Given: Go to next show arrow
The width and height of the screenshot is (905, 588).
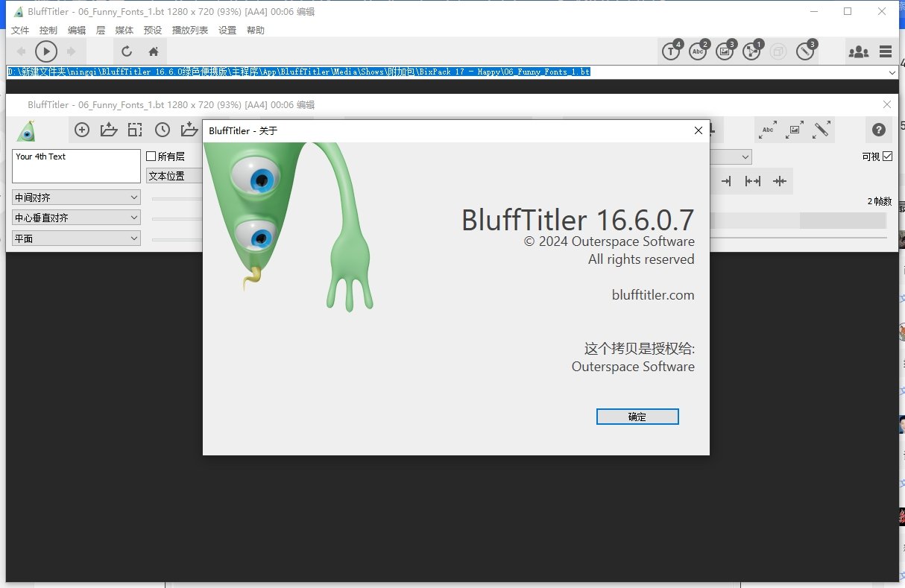Looking at the screenshot, I should click(72, 51).
